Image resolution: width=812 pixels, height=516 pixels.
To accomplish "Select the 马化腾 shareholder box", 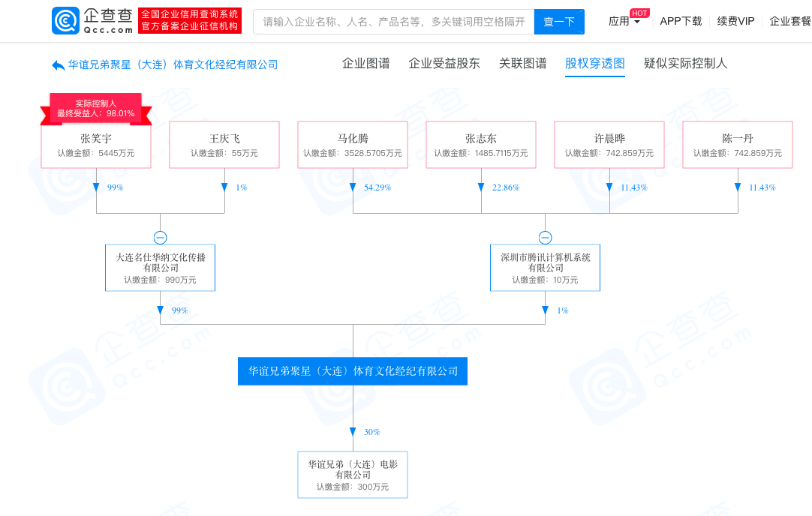I will (x=353, y=145).
